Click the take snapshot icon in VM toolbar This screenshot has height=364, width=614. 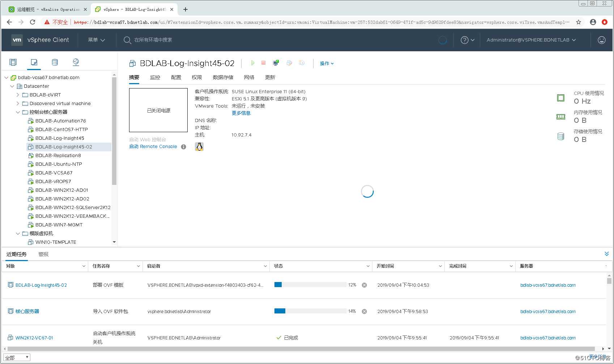coord(302,63)
